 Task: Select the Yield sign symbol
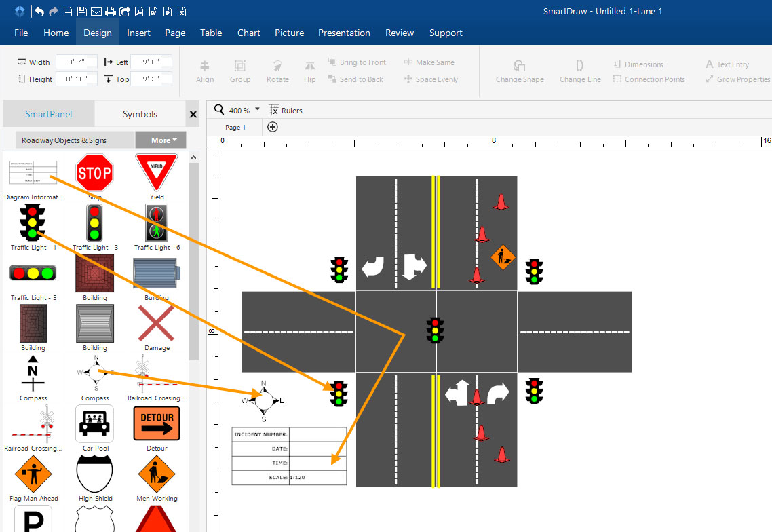tap(156, 172)
